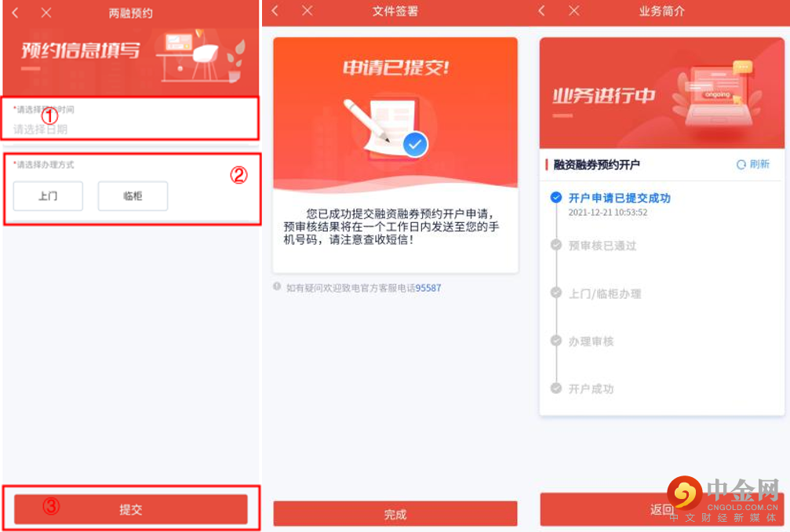790x532 pixels.
Task: Click the 完成 button
Action: click(x=395, y=514)
